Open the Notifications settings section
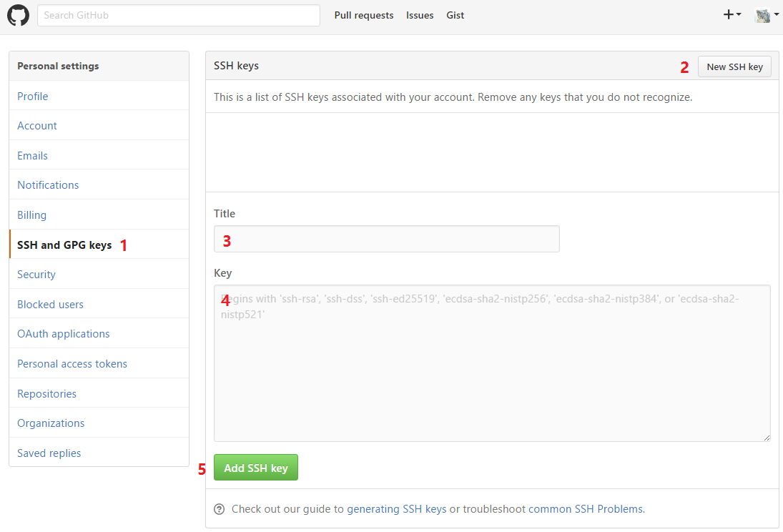 click(48, 184)
